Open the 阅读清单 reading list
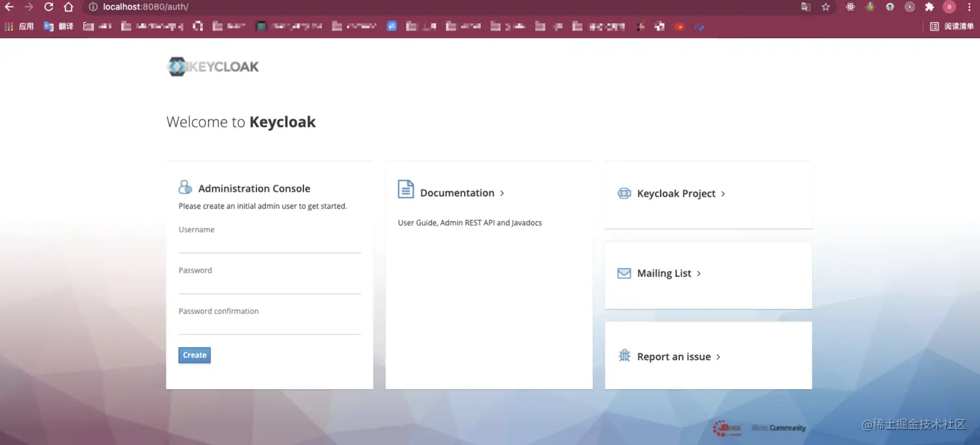This screenshot has height=445, width=980. coord(952,27)
